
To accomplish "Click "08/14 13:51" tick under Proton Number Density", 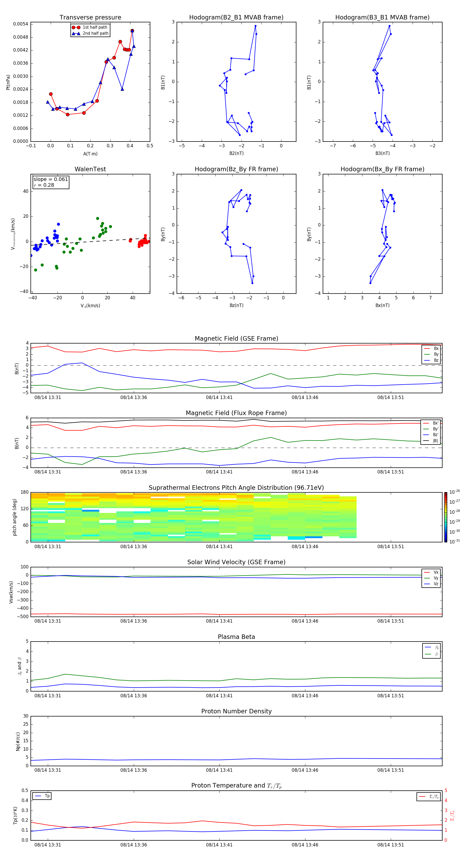I will (390, 770).
